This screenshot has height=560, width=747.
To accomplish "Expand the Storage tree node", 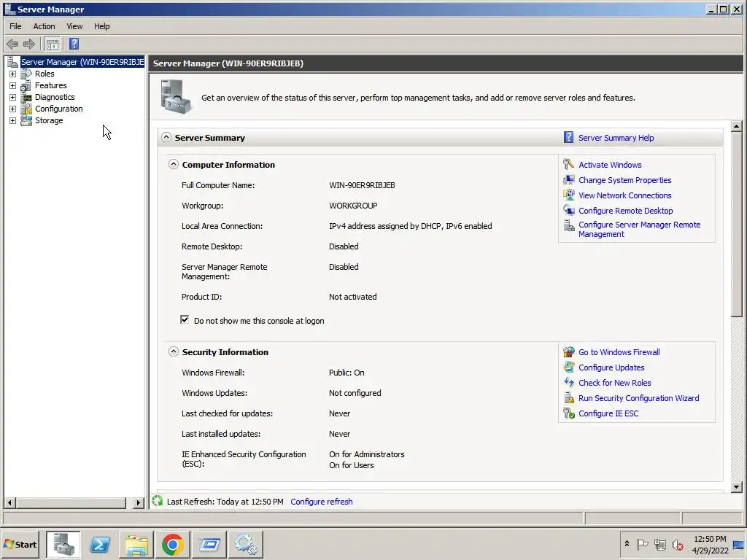I will point(13,120).
